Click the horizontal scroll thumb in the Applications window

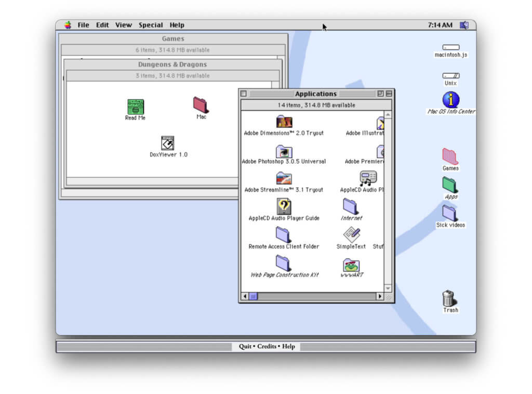pos(253,296)
